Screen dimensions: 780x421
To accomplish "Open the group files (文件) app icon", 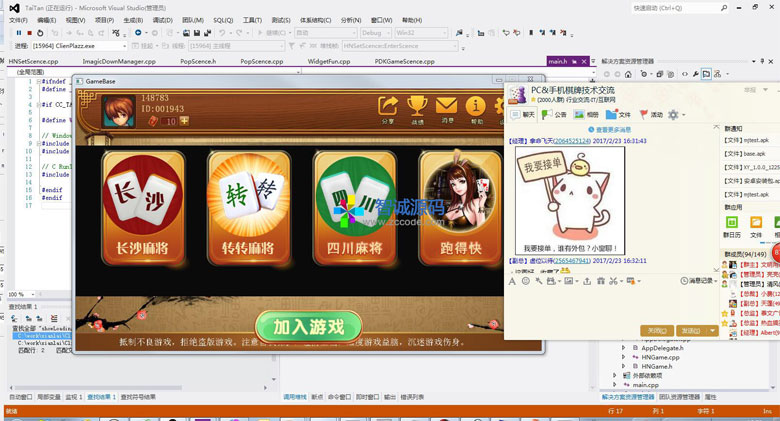I will 756,222.
